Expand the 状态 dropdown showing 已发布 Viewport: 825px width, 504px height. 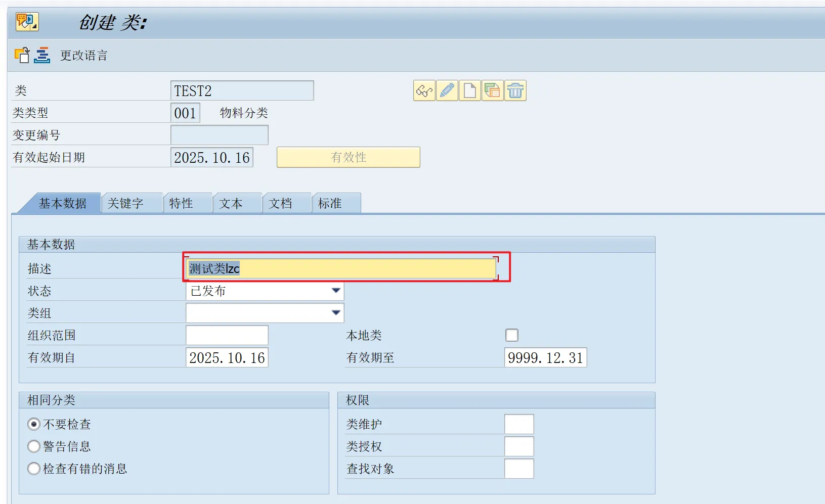coord(335,291)
